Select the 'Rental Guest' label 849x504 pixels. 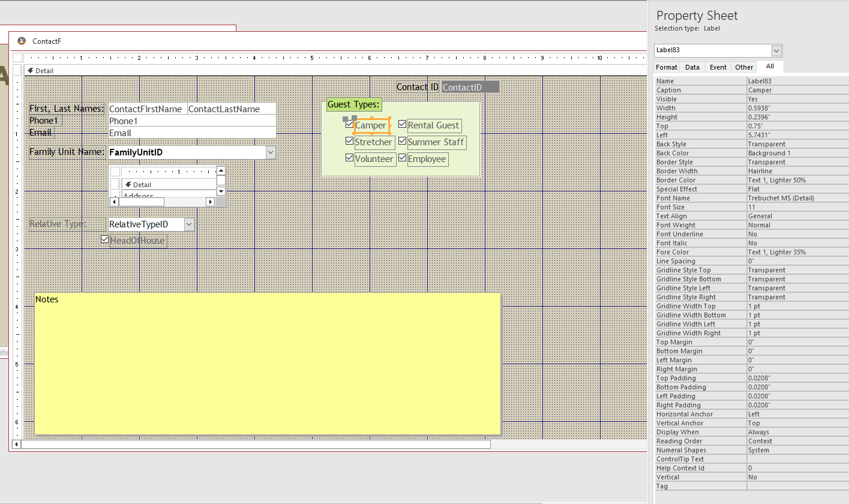click(x=434, y=125)
